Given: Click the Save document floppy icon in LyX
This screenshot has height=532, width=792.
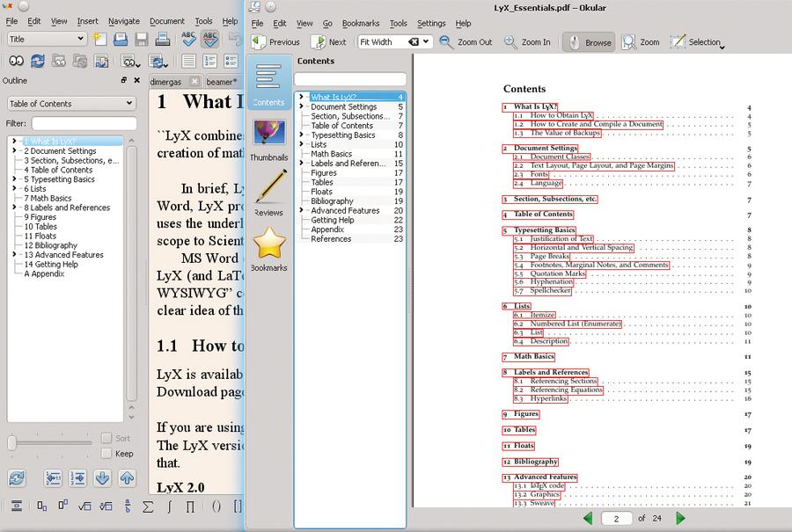Looking at the screenshot, I should pos(142,39).
